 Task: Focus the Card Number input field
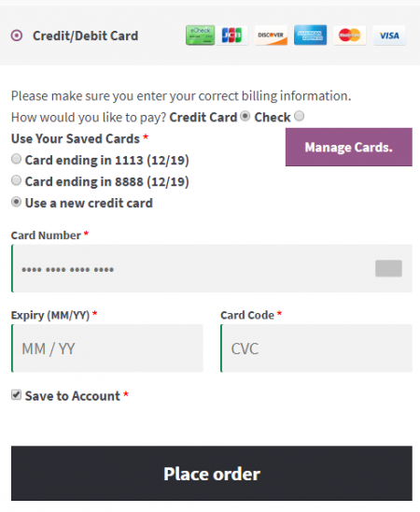(x=212, y=268)
